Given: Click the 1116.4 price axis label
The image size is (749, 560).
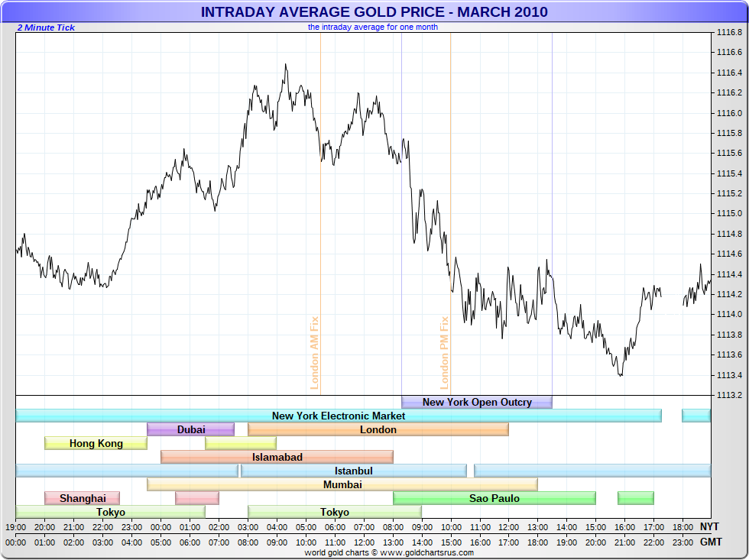Looking at the screenshot, I should click(729, 73).
